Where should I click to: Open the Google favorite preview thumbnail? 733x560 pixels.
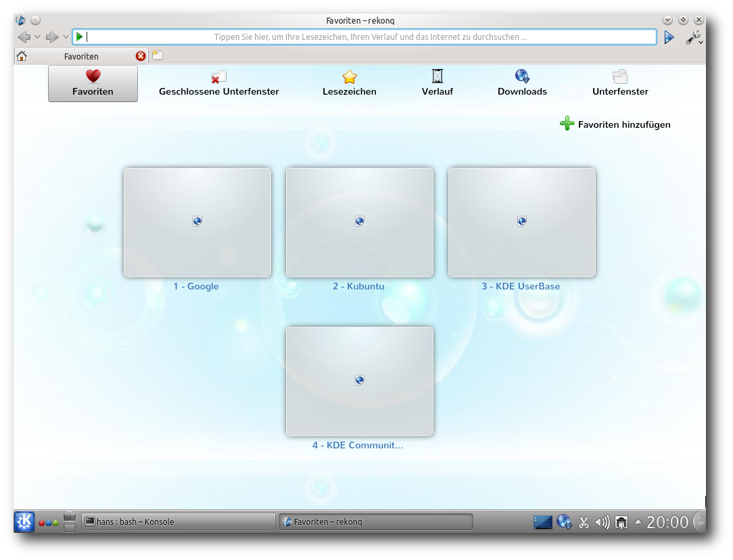197,223
